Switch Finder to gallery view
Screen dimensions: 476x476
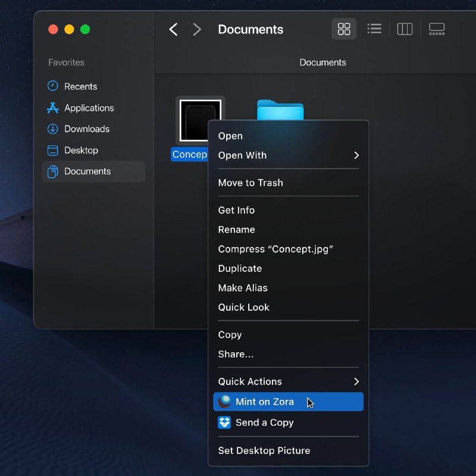point(437,29)
